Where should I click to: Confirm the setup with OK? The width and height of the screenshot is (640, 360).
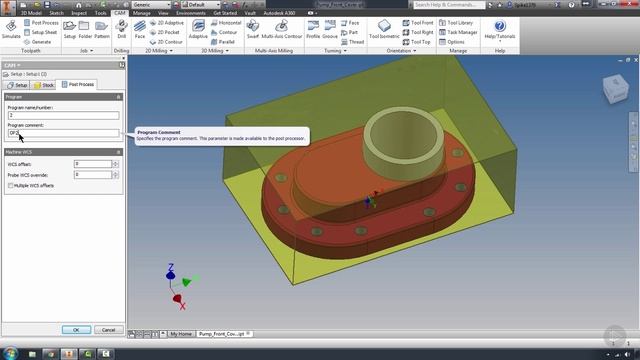tap(76, 330)
